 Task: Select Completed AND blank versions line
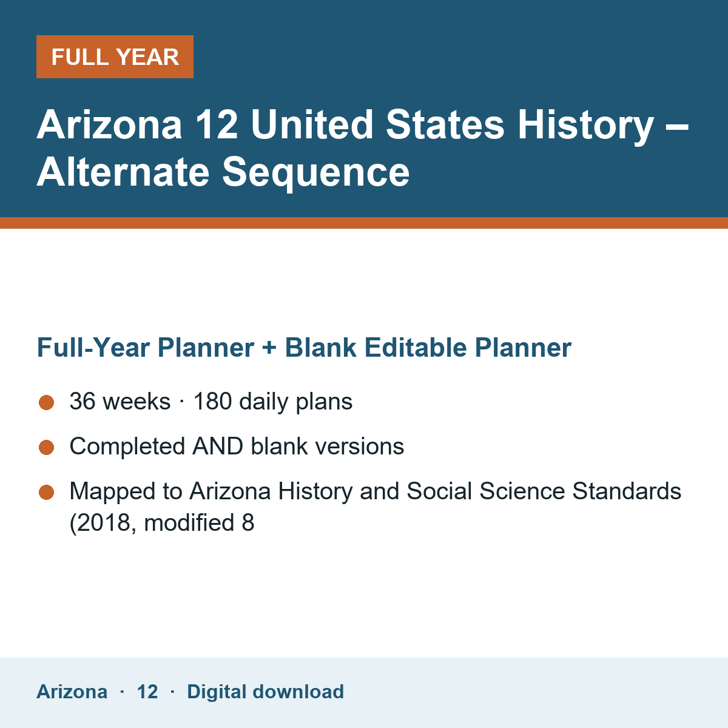[237, 447]
